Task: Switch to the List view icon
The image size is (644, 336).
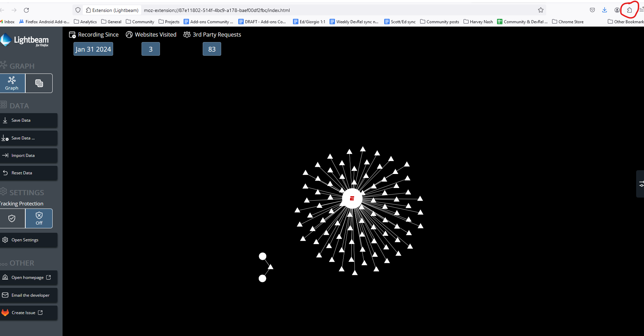Action: pyautogui.click(x=39, y=83)
